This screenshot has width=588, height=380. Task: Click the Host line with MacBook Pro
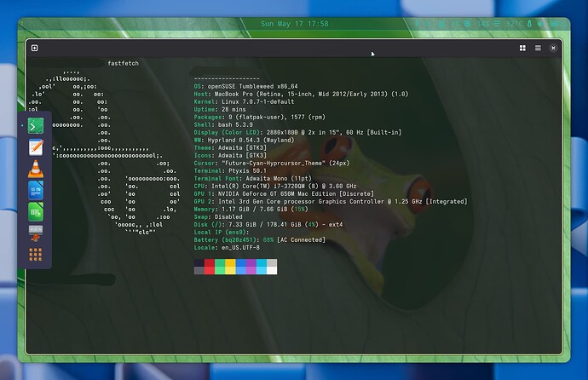tap(301, 94)
